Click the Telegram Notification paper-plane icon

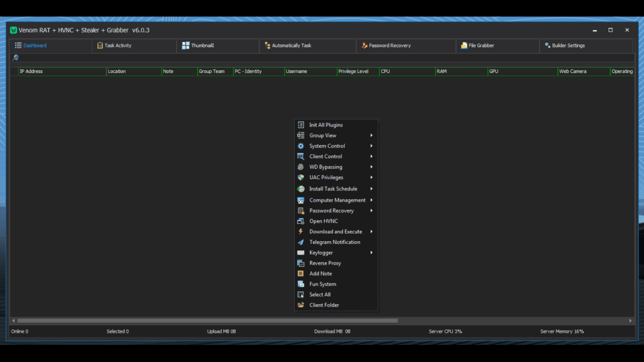point(301,242)
